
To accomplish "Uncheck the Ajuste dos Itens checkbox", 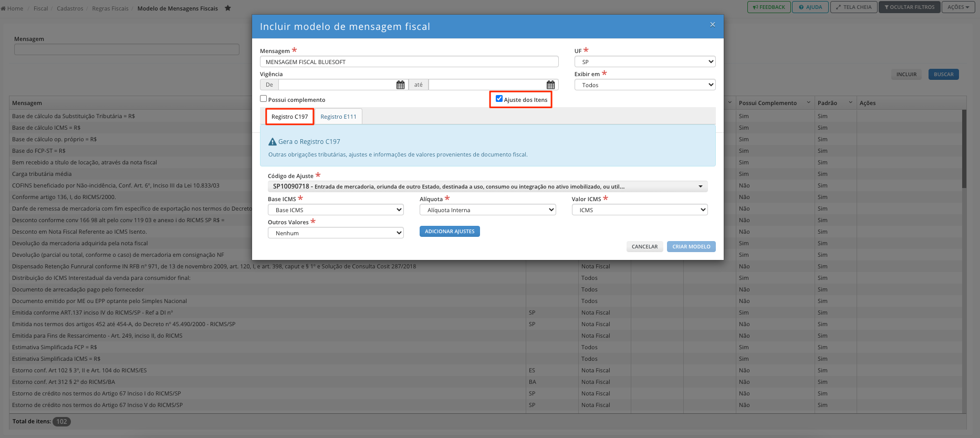I will (499, 99).
